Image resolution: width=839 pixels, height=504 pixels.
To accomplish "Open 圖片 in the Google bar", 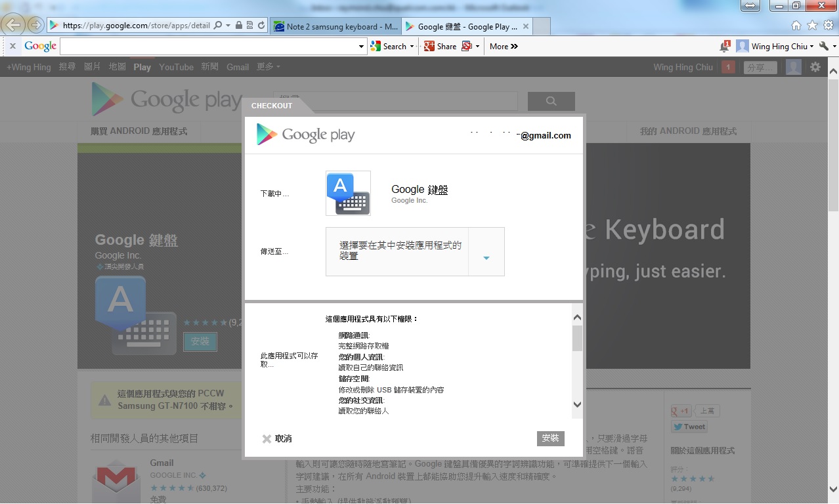I will click(93, 67).
